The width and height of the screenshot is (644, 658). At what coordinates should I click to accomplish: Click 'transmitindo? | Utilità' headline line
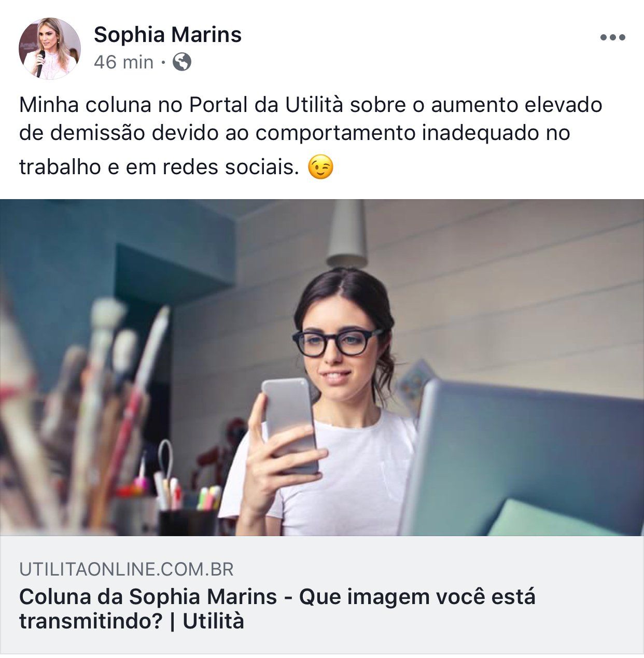point(132,621)
